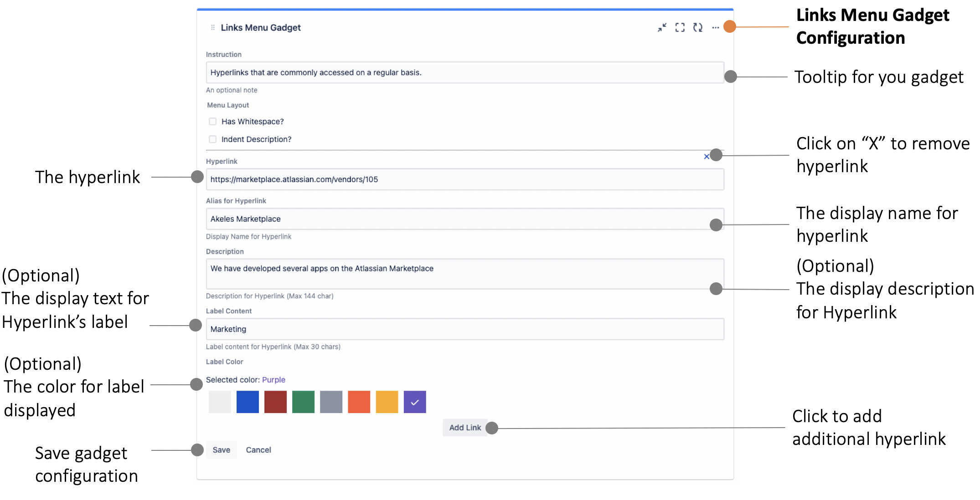Save the gadget configuration

(221, 450)
